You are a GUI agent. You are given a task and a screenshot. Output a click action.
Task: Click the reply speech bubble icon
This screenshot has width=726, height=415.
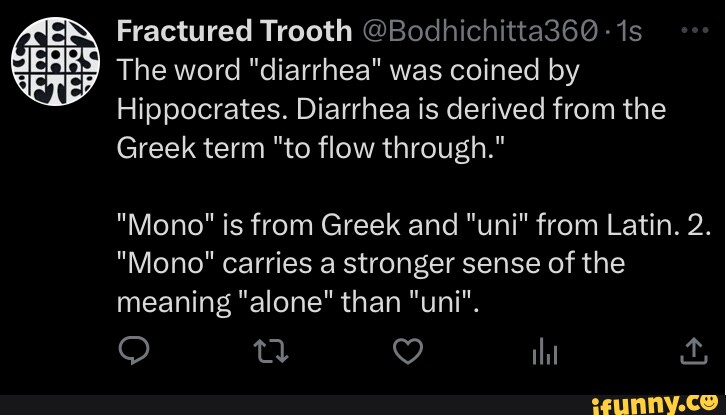[132, 353]
